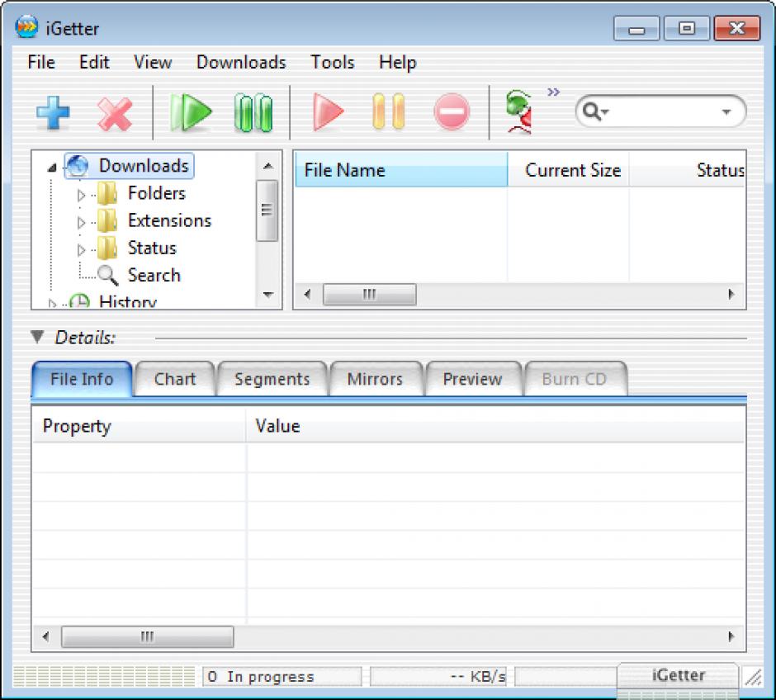Click the Extensions folder icon

[106, 220]
